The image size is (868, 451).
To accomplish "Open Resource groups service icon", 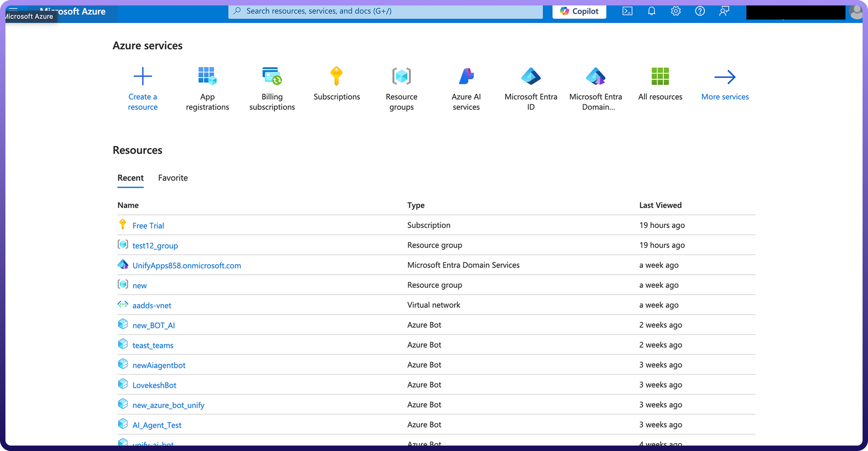I will click(x=401, y=76).
